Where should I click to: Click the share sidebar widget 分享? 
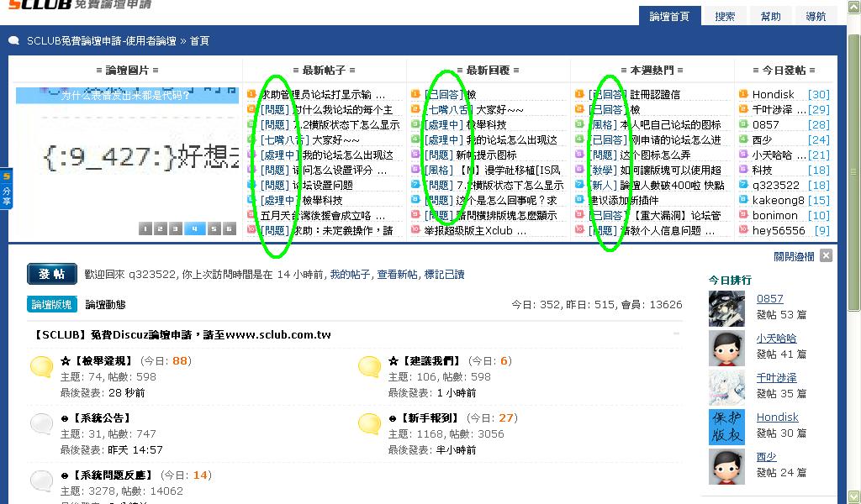coord(6,189)
